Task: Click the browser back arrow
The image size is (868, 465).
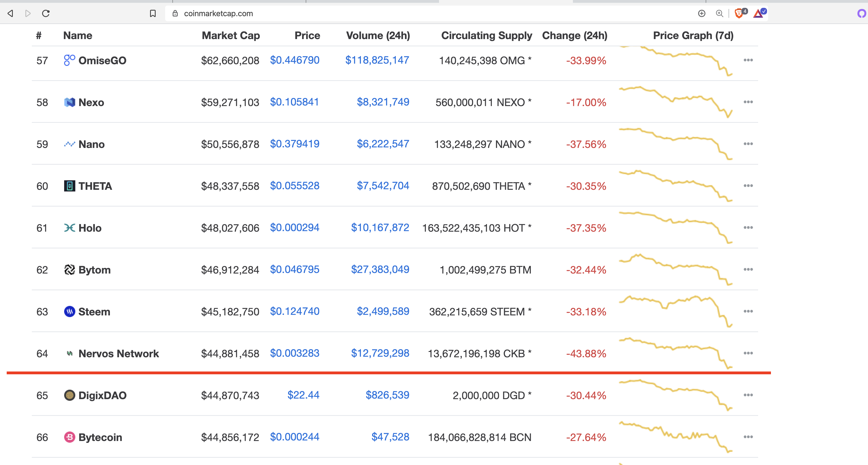Action: coord(10,13)
